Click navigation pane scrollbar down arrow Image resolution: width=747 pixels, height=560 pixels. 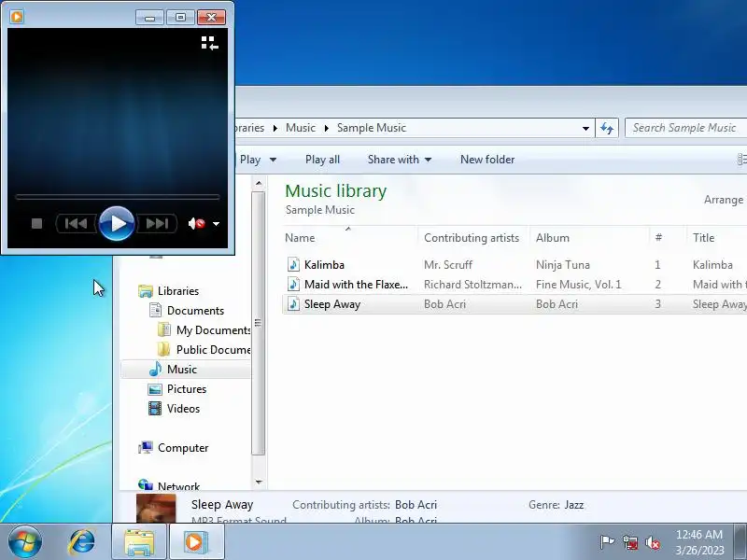[x=259, y=483]
